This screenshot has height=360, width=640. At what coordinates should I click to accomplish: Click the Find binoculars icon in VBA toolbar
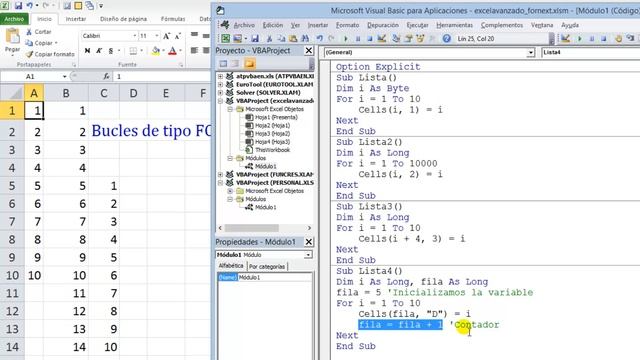pos(305,38)
